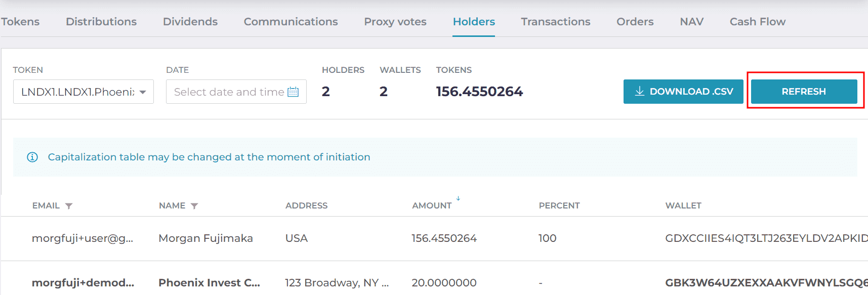The image size is (868, 295).
Task: Filter the Name column with funnel icon
Action: pyautogui.click(x=194, y=206)
